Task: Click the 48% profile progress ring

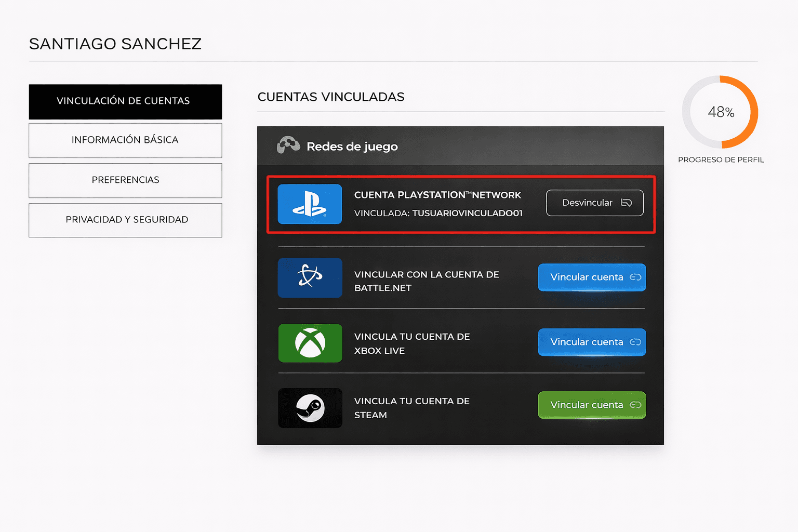Action: 720,112
